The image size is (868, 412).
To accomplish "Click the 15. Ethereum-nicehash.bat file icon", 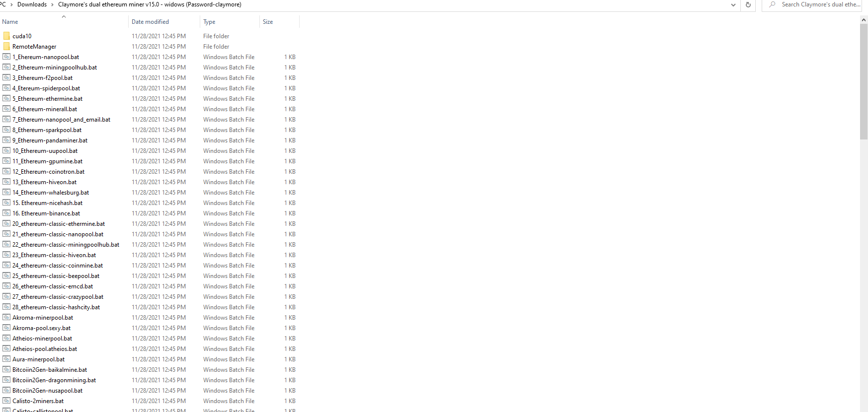I will coord(6,203).
